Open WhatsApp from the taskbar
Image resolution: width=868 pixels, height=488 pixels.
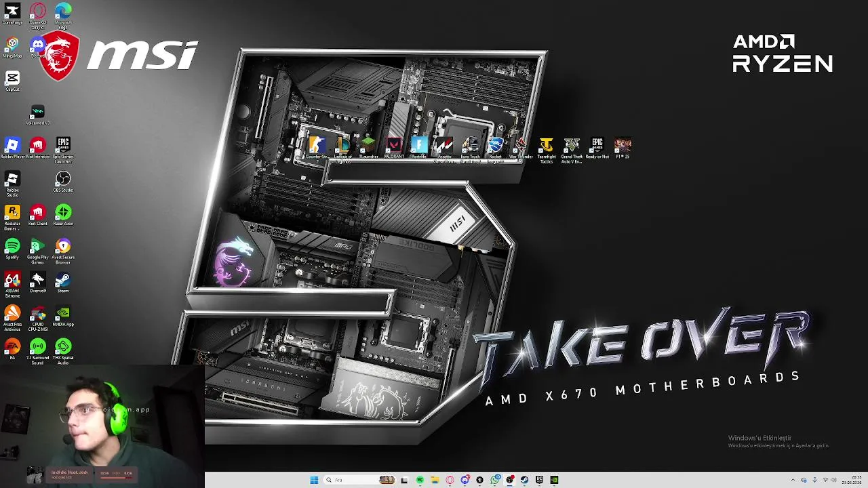[494, 480]
